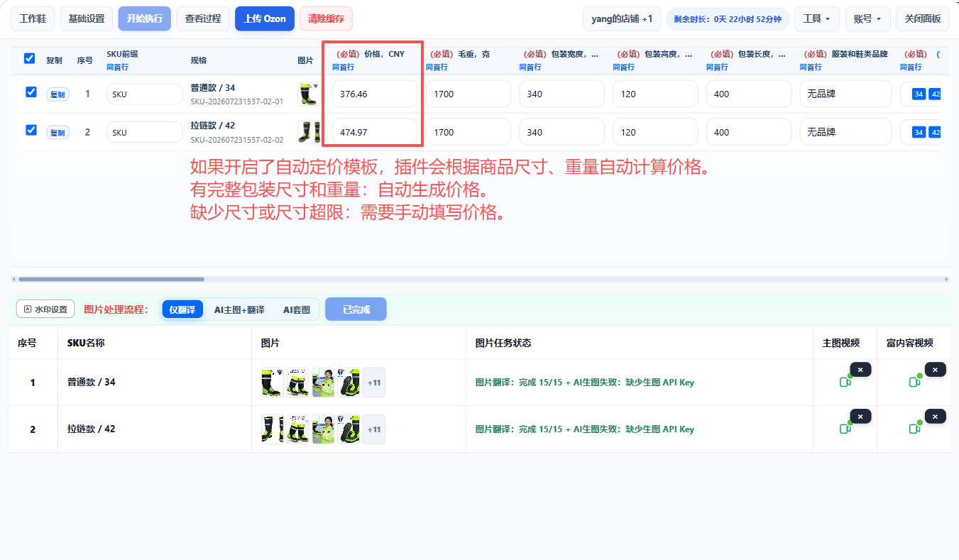Click package length field 400 in row 2

point(749,132)
